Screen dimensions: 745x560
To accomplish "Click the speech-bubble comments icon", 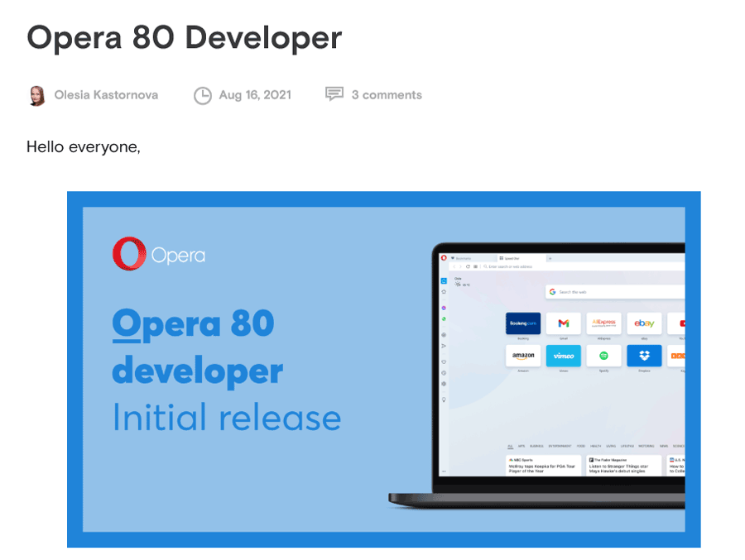I will pyautogui.click(x=334, y=93).
